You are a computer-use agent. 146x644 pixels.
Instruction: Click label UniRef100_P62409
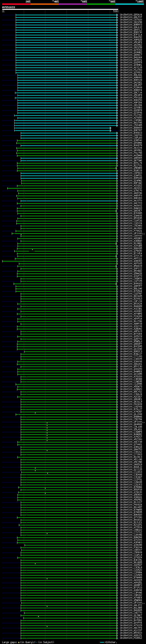pyautogui.click(x=131, y=404)
